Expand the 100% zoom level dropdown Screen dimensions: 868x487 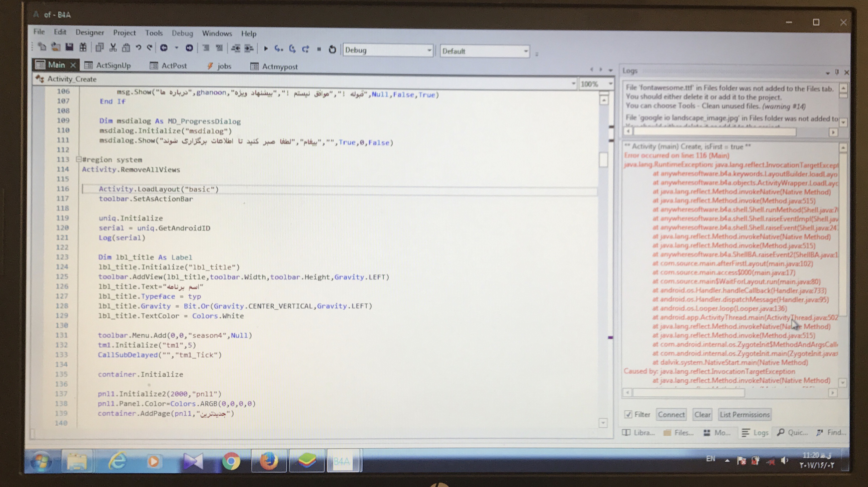tap(610, 84)
